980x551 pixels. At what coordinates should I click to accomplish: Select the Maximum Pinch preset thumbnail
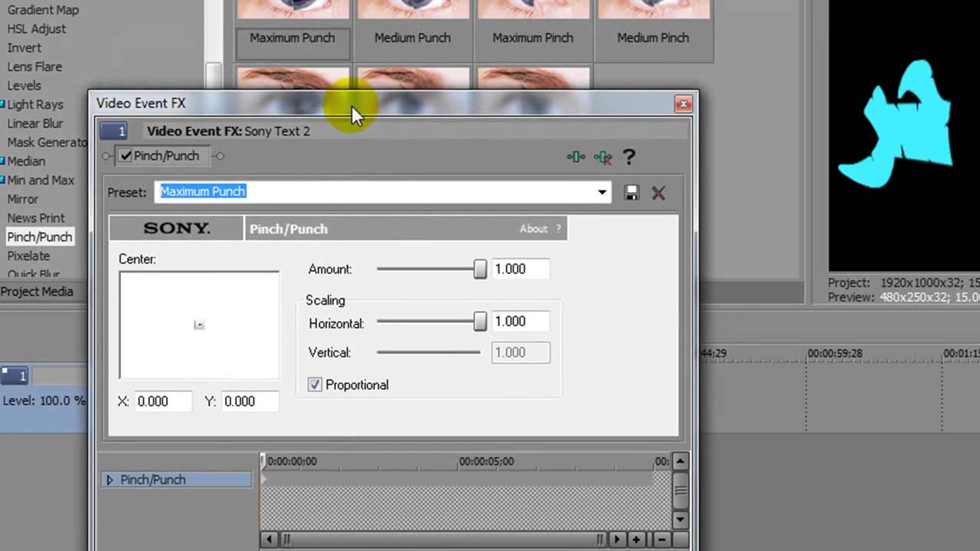coord(533,31)
